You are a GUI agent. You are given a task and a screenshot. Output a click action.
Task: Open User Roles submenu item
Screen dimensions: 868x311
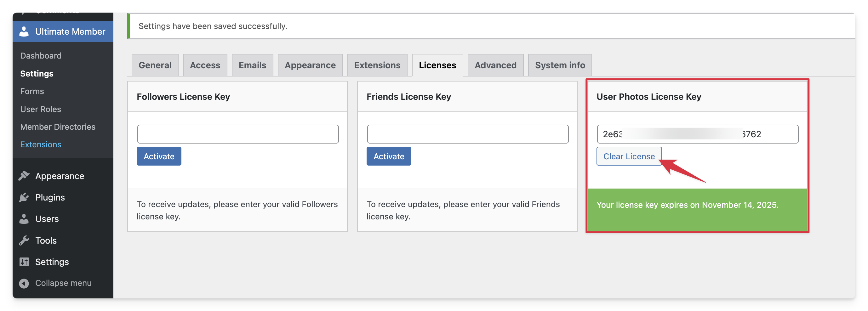40,109
